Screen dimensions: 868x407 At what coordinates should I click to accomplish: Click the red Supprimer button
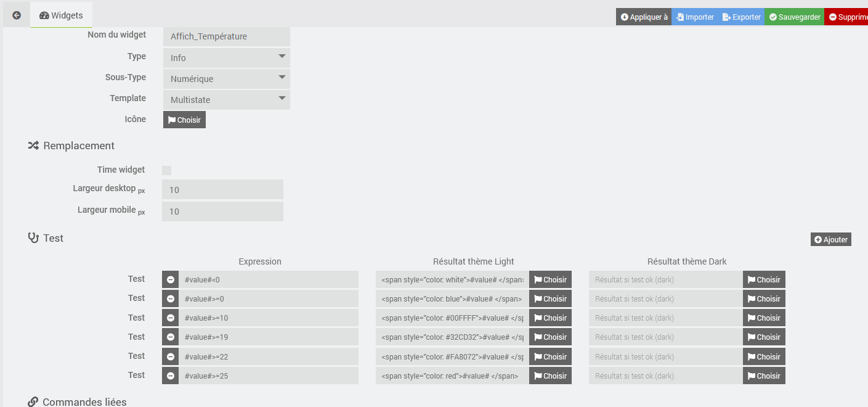tap(846, 17)
